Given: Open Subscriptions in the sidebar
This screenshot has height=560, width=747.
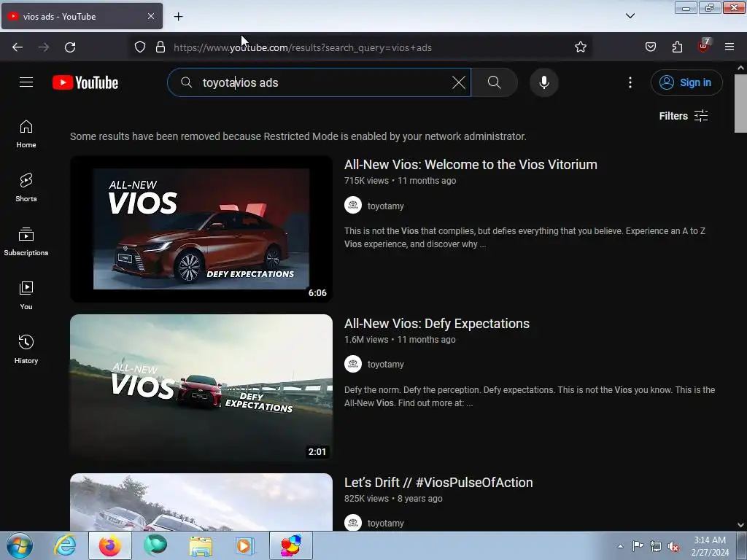Looking at the screenshot, I should [x=26, y=241].
